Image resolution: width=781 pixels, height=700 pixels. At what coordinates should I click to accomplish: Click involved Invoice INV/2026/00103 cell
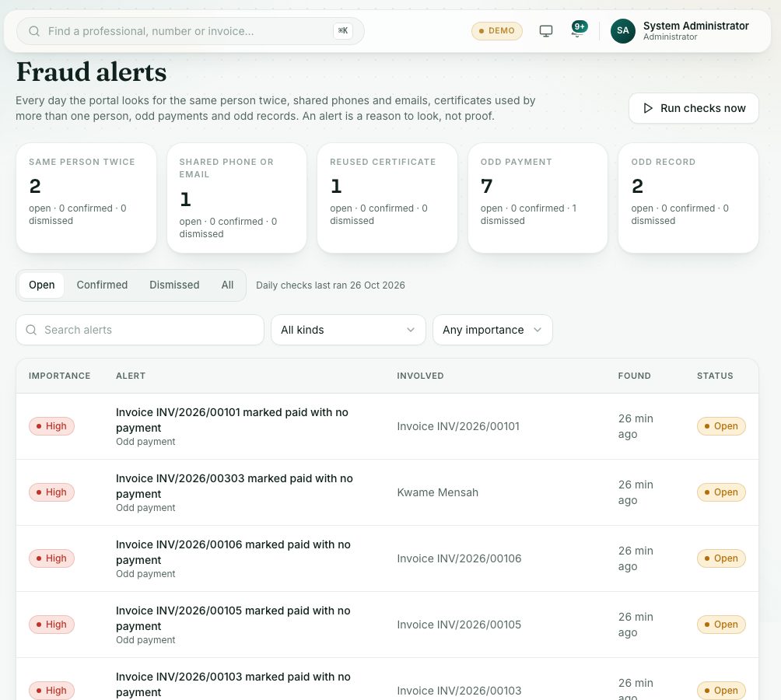[x=459, y=691]
